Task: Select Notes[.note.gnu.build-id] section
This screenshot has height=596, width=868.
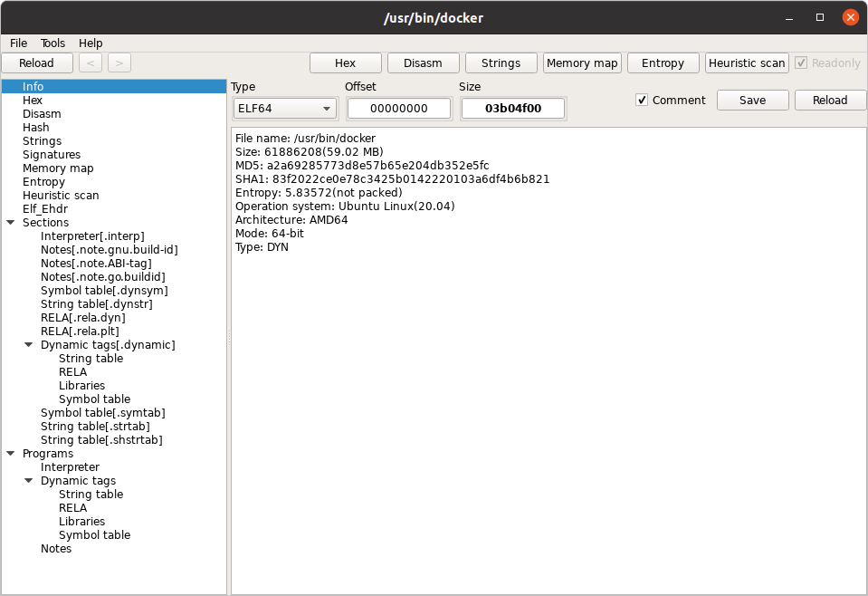Action: point(110,250)
